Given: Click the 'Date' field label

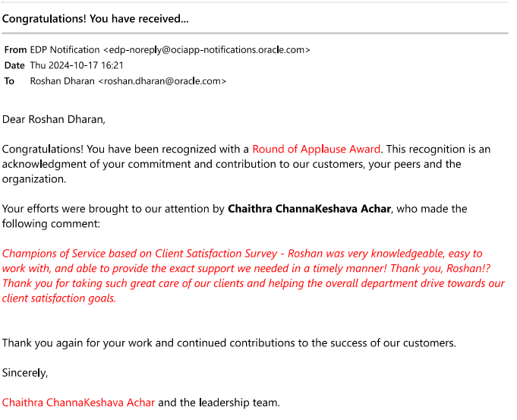Looking at the screenshot, I should click(x=14, y=65).
